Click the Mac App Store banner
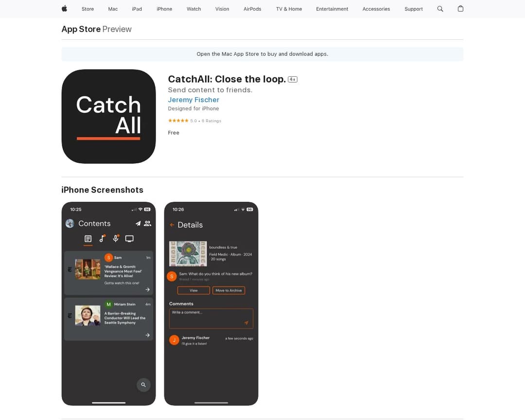Image resolution: width=525 pixels, height=420 pixels. (262, 54)
